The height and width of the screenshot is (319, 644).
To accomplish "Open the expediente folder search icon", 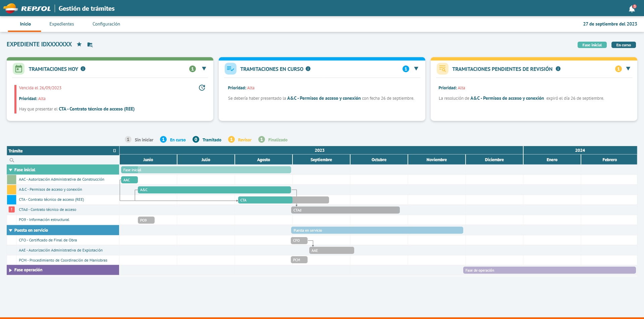I will (x=90, y=45).
